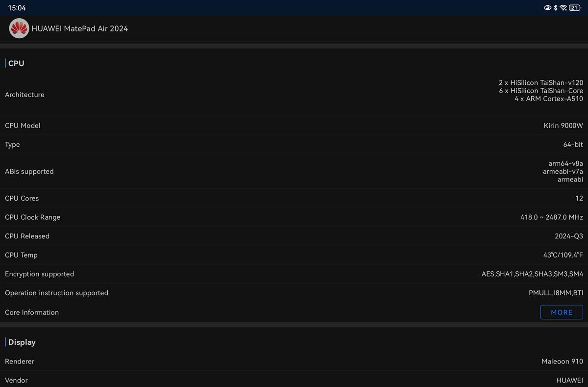Tap the Huawei logo icon
The height and width of the screenshot is (387, 588).
(19, 28)
